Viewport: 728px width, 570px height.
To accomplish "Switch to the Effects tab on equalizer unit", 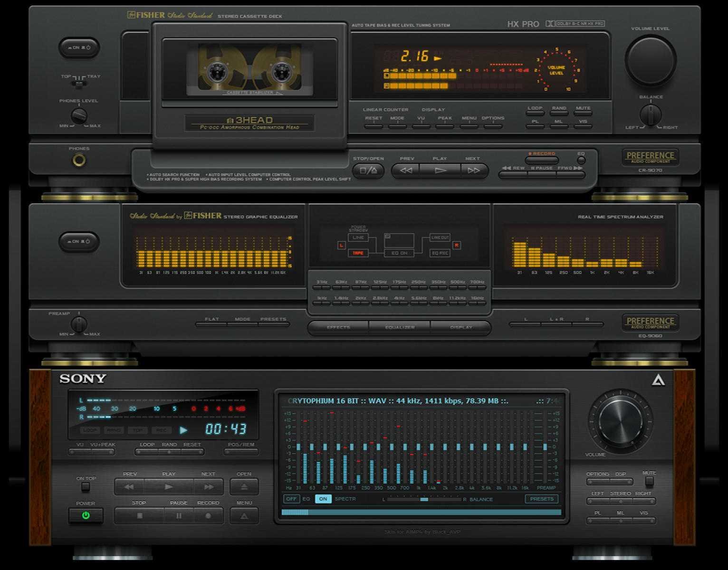I will 338,328.
